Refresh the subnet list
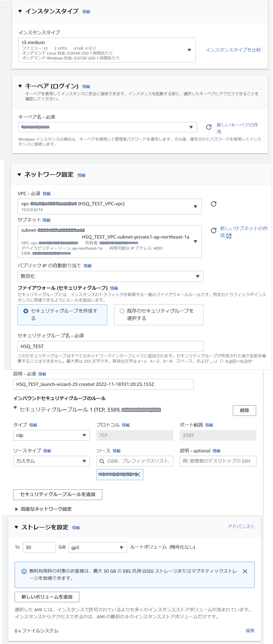Image resolution: width=273 pixels, height=644 pixels. click(214, 230)
